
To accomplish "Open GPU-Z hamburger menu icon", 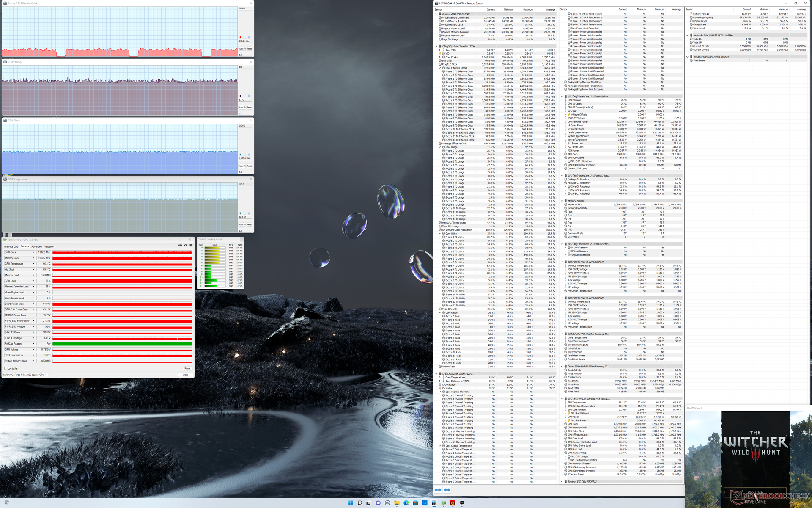I will point(191,245).
